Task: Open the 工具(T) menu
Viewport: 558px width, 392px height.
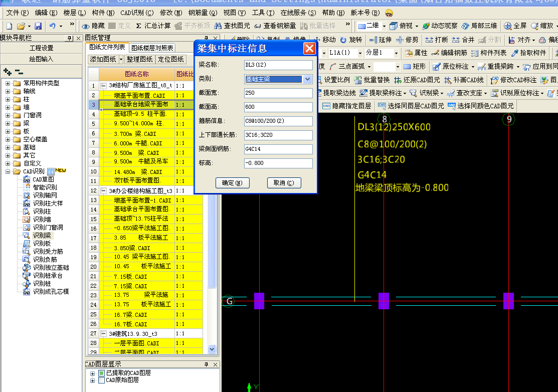Action: click(263, 13)
